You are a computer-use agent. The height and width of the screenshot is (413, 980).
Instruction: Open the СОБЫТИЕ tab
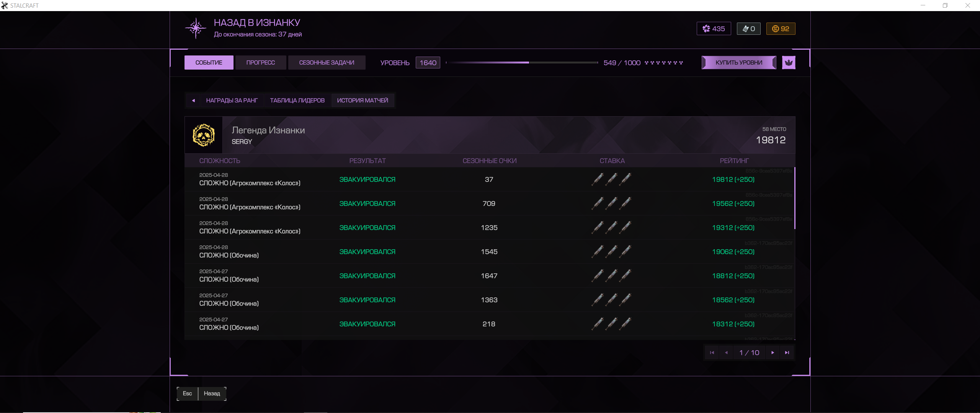tap(209, 62)
